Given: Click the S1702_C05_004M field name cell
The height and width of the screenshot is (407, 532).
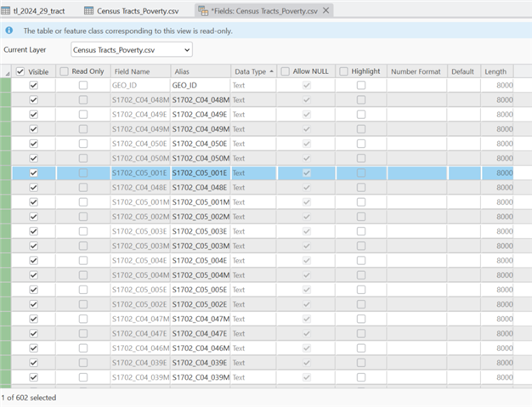Looking at the screenshot, I should pos(140,275).
